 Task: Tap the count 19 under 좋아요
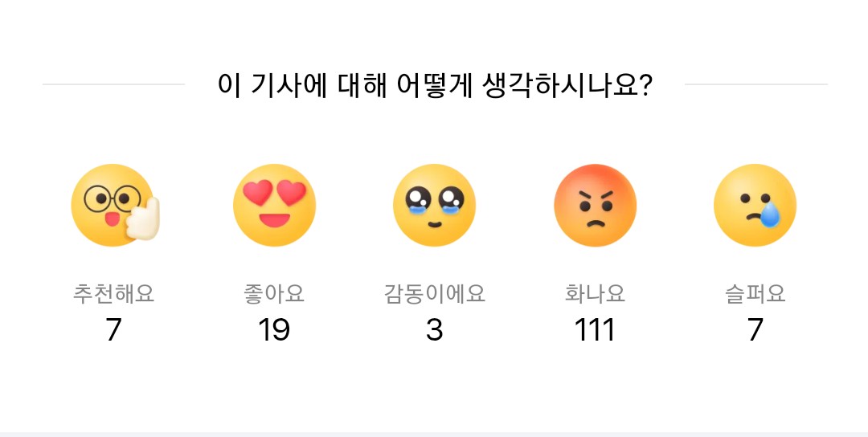click(x=274, y=330)
